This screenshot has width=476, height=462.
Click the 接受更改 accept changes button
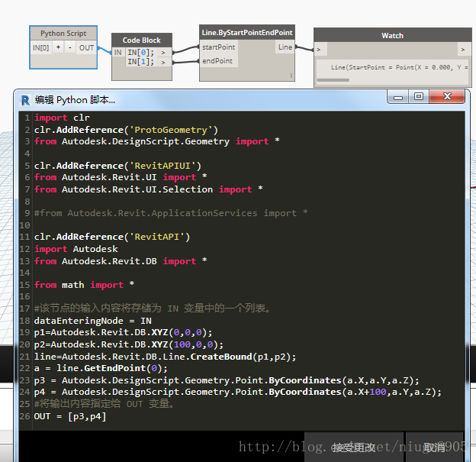tap(353, 447)
